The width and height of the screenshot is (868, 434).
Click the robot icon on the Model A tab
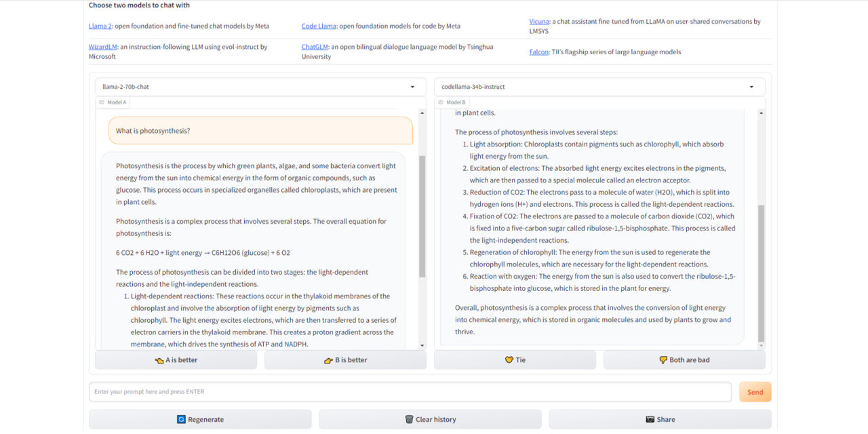point(102,102)
